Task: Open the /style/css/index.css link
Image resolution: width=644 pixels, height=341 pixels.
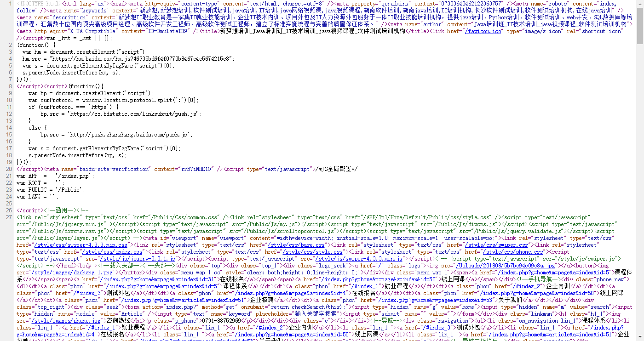Action: [x=112, y=252]
